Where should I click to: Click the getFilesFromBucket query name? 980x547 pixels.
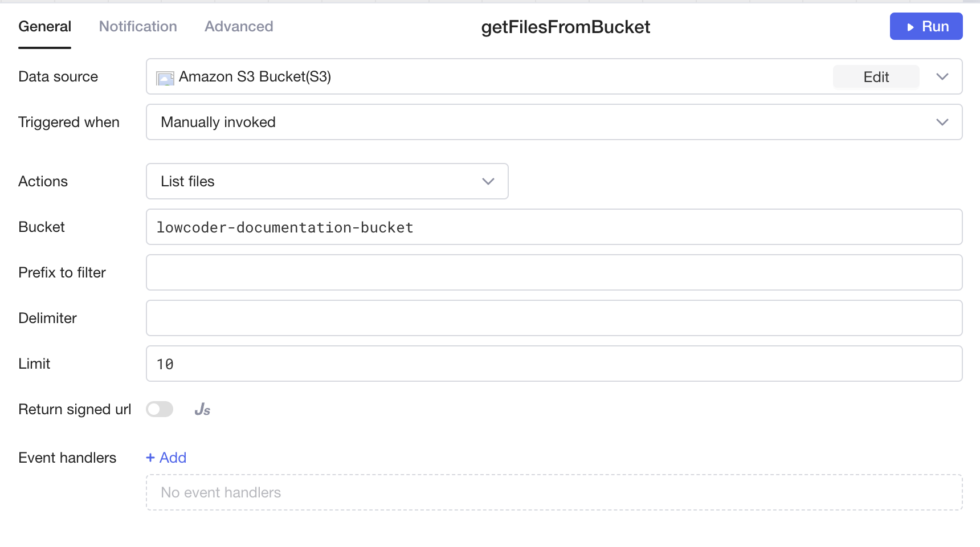[565, 27]
